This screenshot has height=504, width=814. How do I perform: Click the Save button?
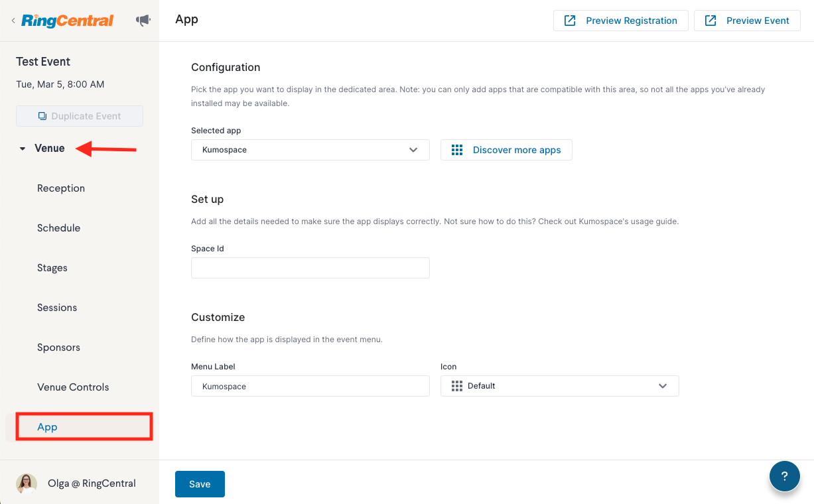pyautogui.click(x=200, y=484)
